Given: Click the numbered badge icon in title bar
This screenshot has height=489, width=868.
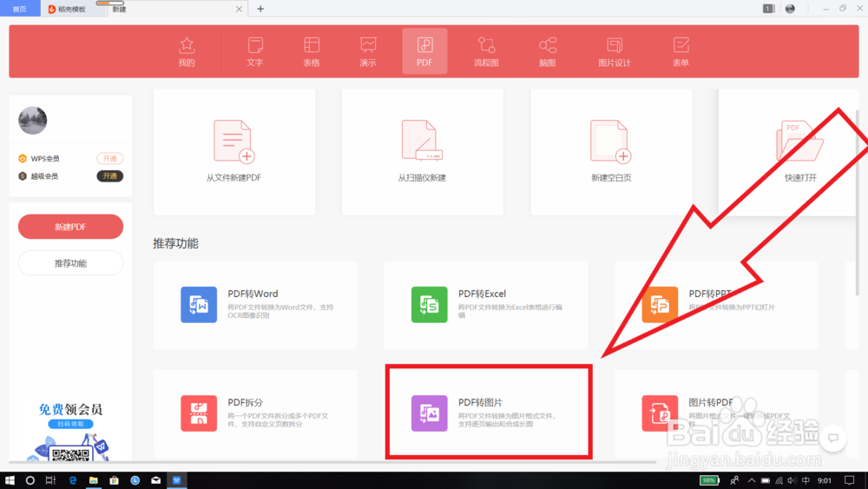Looking at the screenshot, I should point(768,9).
